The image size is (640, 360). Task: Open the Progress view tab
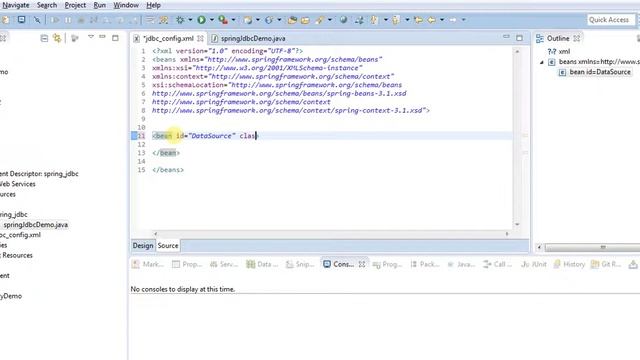[387, 264]
